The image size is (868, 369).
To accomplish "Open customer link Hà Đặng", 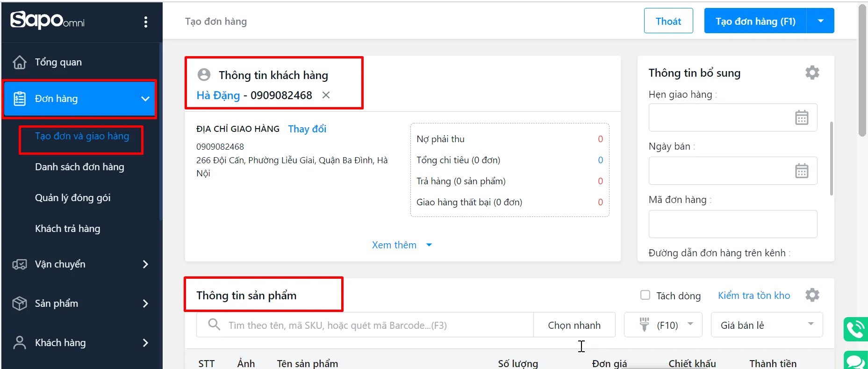I will [218, 95].
